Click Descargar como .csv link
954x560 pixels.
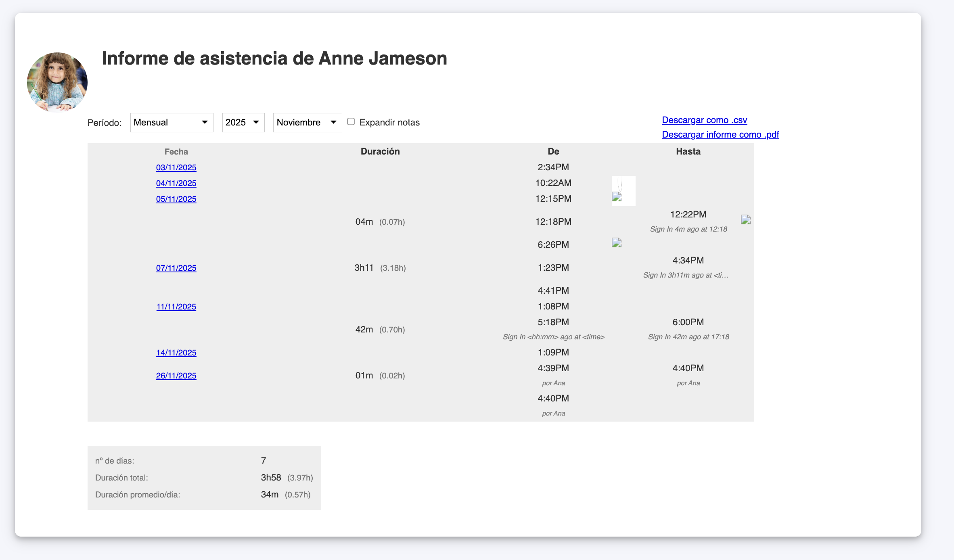[x=704, y=120]
